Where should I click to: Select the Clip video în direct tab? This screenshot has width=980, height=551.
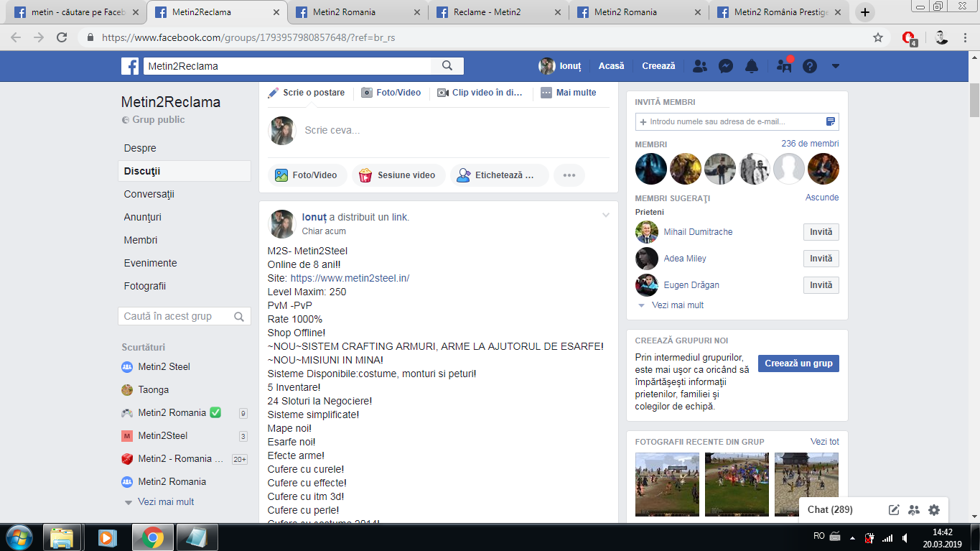[x=480, y=93]
